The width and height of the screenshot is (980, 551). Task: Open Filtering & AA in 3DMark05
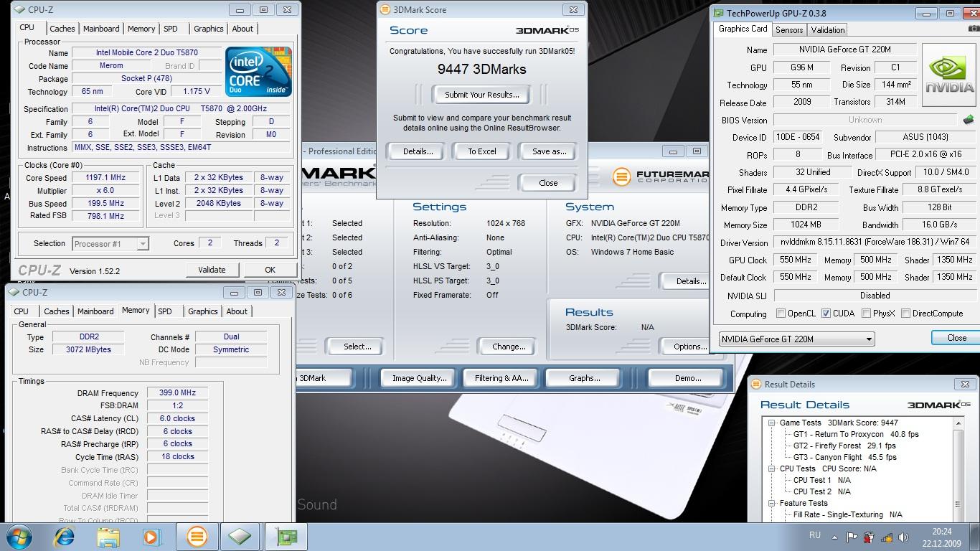[x=501, y=378]
